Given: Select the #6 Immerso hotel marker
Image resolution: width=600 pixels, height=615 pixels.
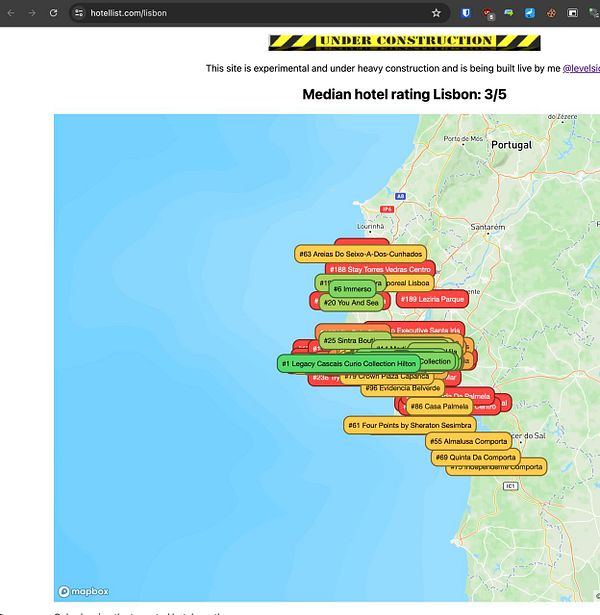Looking at the screenshot, I should pyautogui.click(x=352, y=289).
